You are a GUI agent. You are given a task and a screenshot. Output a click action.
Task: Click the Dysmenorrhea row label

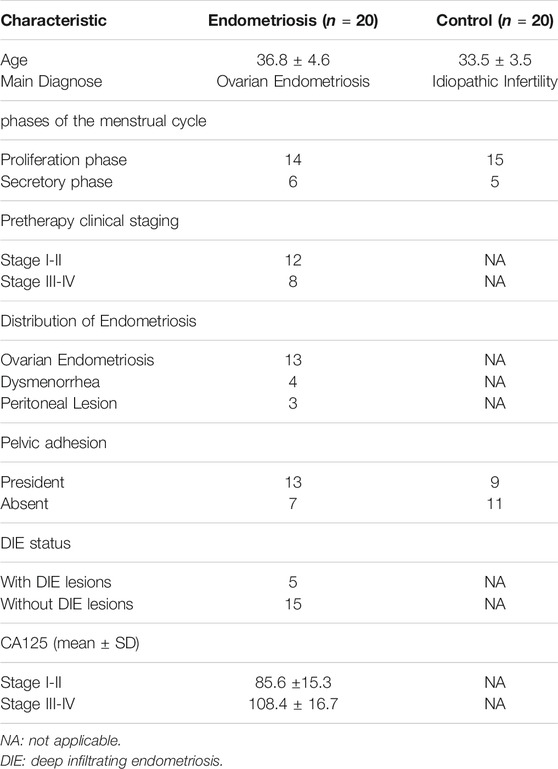[x=50, y=382]
